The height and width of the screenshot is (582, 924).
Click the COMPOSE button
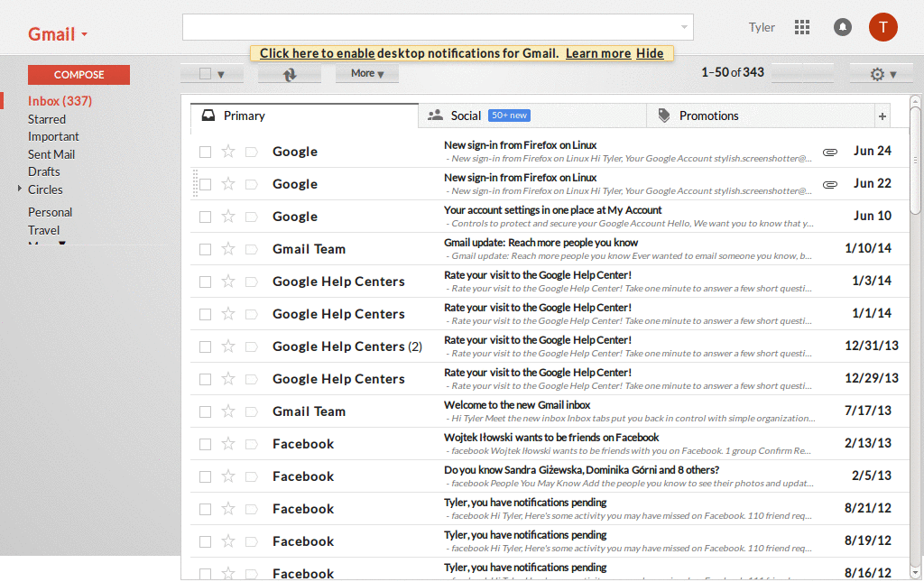[79, 75]
